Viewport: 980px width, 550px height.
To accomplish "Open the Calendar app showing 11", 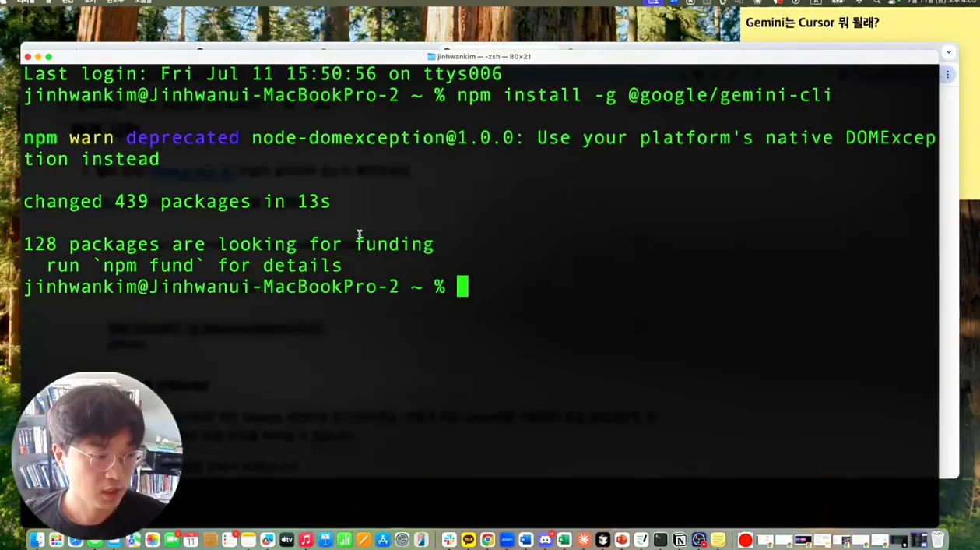I will click(191, 540).
